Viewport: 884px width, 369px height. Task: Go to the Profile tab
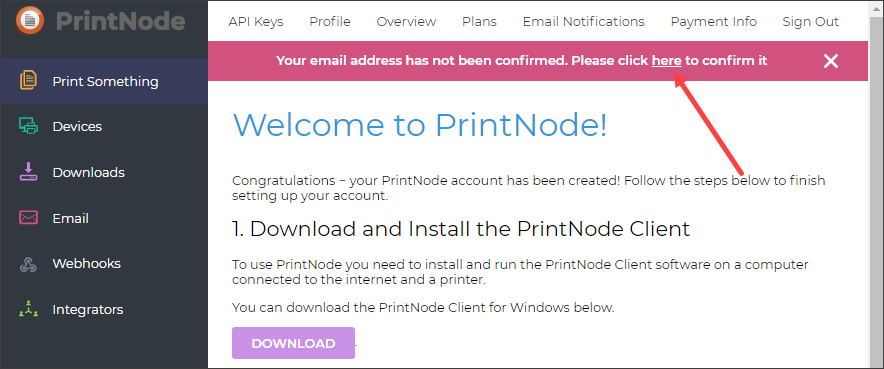coord(330,21)
